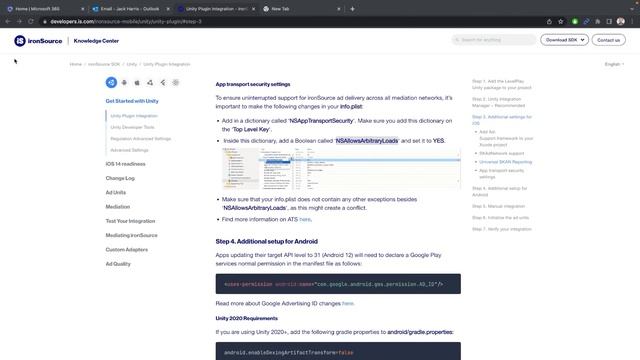Open Google Advertising ID changes 'here' link

click(x=348, y=304)
